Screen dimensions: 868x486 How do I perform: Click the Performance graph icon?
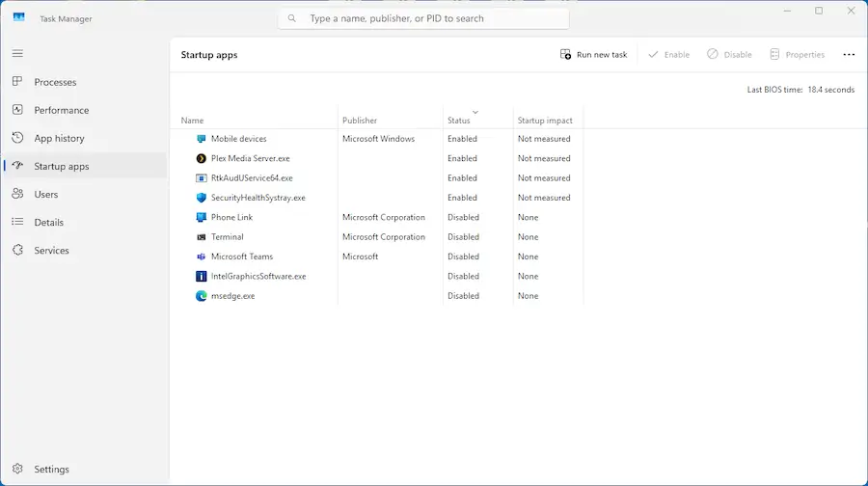17,110
